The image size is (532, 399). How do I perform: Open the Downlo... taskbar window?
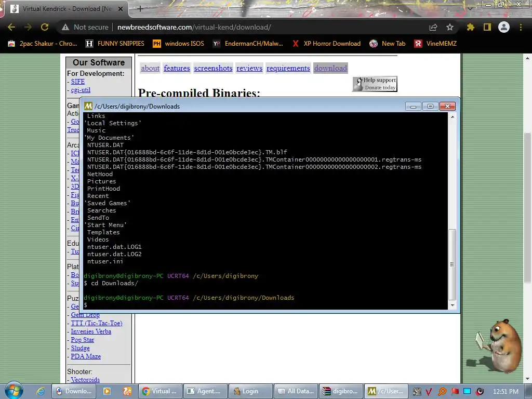(x=74, y=391)
